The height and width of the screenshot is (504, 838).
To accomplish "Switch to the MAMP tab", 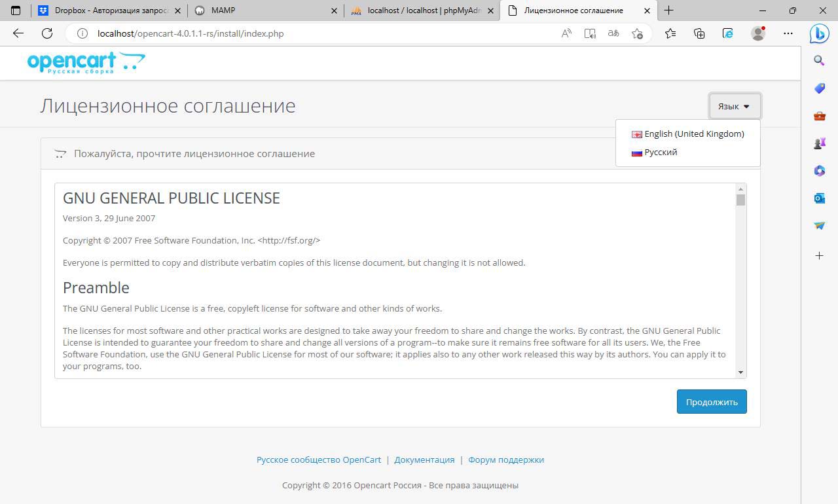I will (x=223, y=10).
